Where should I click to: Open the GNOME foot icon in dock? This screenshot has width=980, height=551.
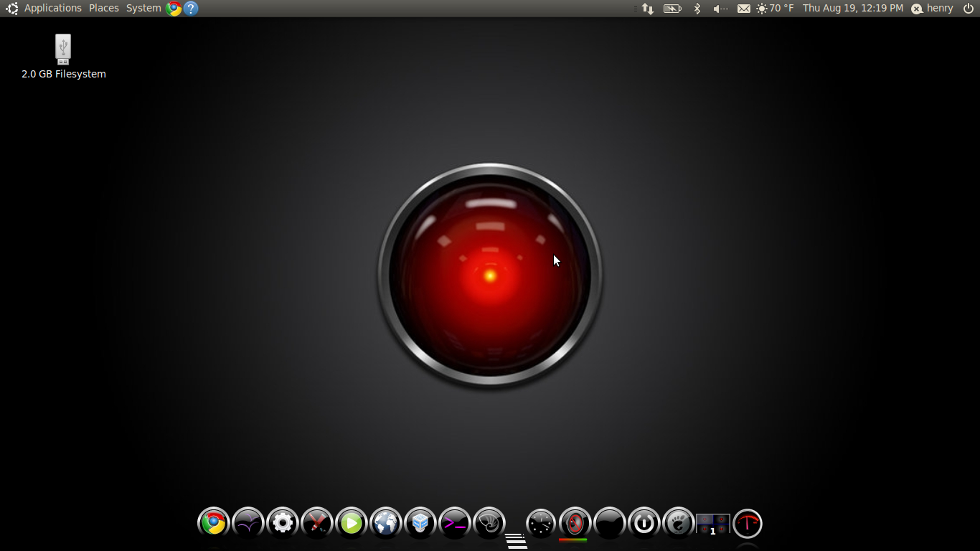[679, 523]
